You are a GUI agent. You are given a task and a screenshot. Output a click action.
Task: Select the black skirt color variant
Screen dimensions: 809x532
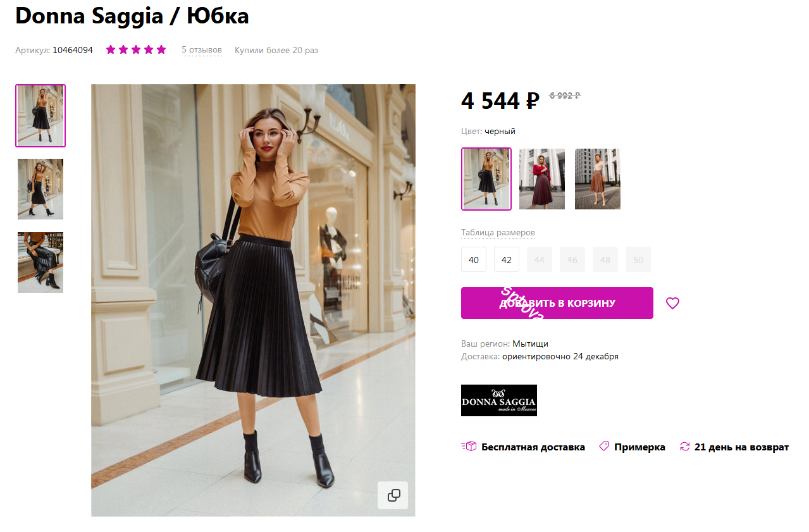click(486, 179)
